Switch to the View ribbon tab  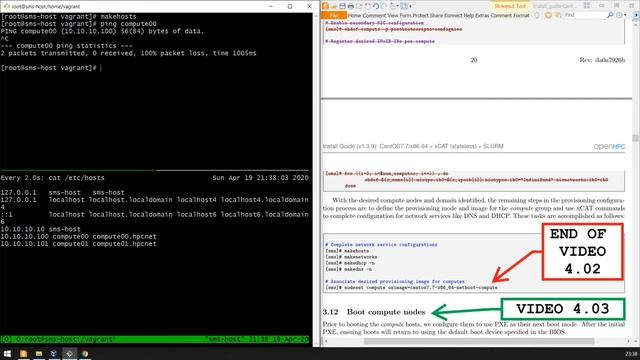(x=393, y=16)
